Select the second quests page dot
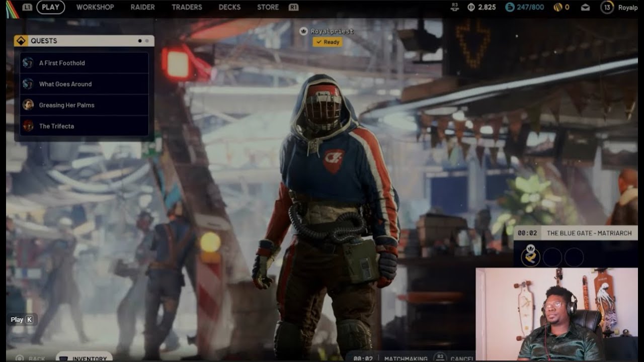Image resolution: width=644 pixels, height=362 pixels. click(x=146, y=41)
